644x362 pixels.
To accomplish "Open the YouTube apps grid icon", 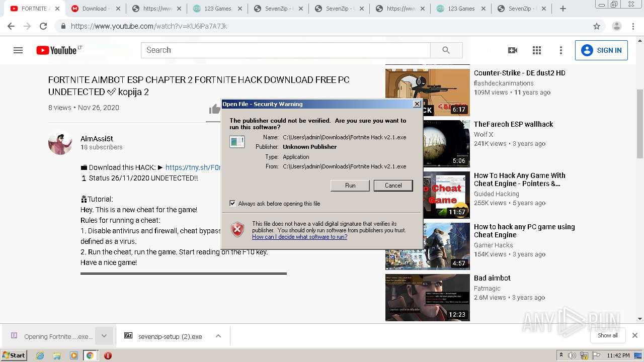I will (x=537, y=50).
